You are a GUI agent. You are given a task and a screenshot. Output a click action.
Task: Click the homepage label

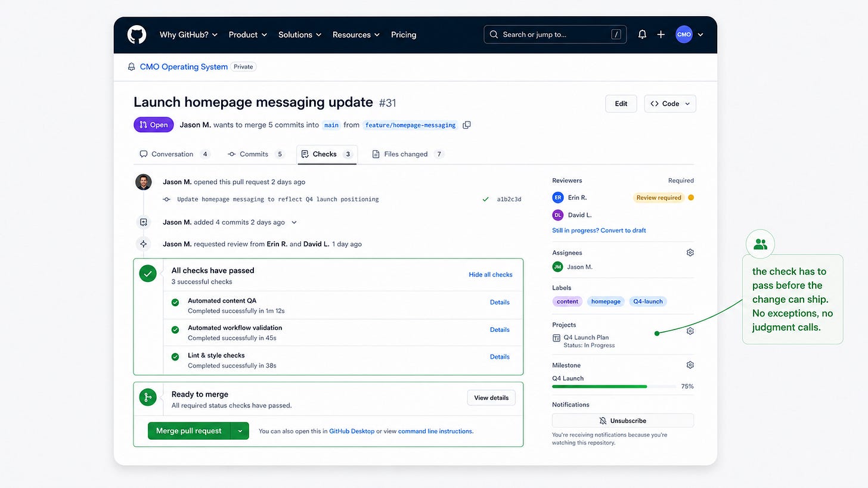tap(606, 301)
